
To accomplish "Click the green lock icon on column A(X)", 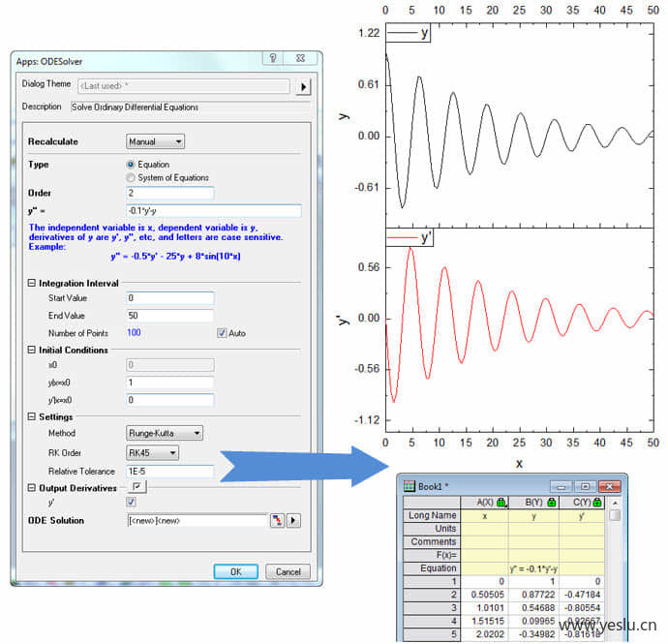I will tap(501, 503).
